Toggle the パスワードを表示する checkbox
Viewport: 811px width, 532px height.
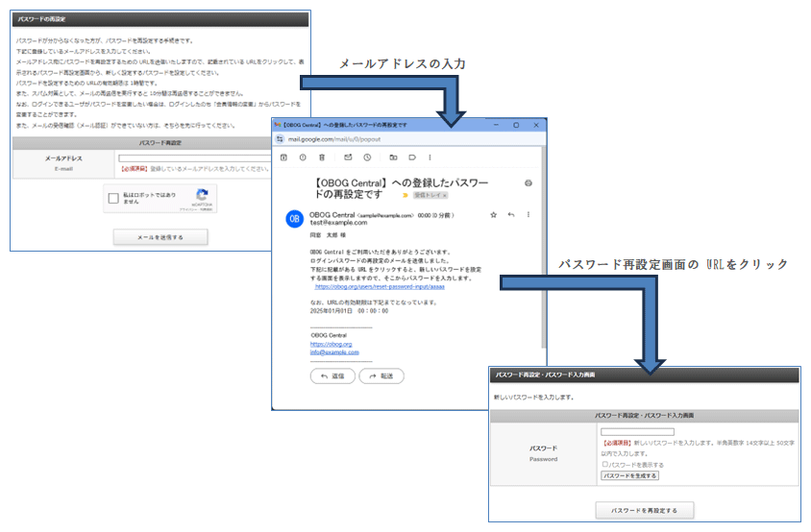pyautogui.click(x=604, y=464)
